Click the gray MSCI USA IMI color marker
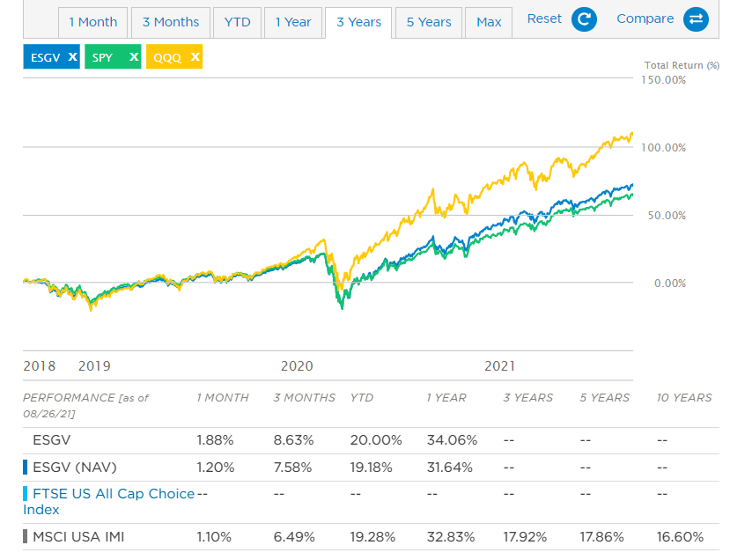The width and height of the screenshot is (752, 560). pos(25,536)
